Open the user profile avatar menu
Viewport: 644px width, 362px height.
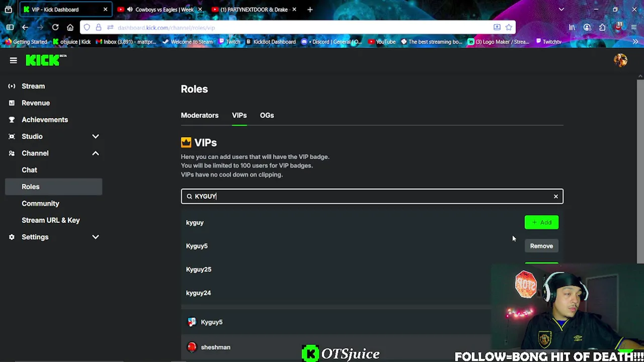620,60
